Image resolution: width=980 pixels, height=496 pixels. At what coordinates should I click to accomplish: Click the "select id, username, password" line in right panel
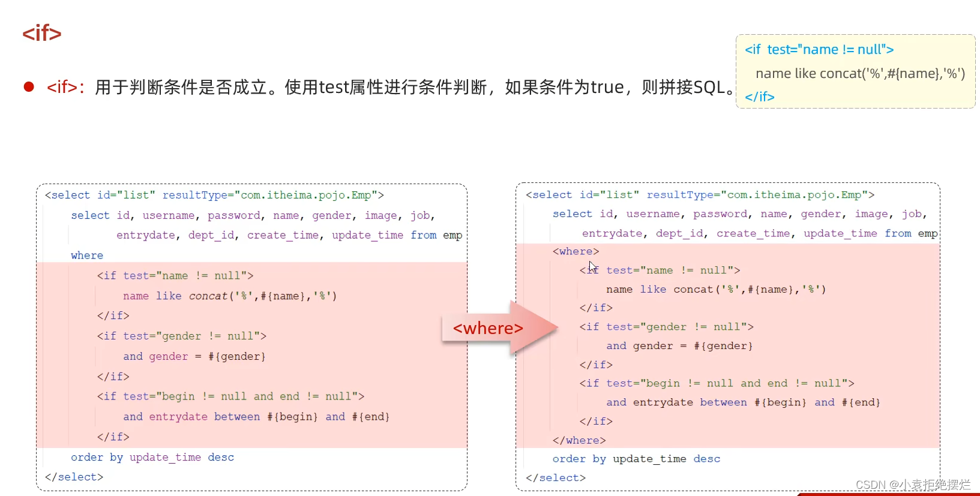(x=740, y=214)
